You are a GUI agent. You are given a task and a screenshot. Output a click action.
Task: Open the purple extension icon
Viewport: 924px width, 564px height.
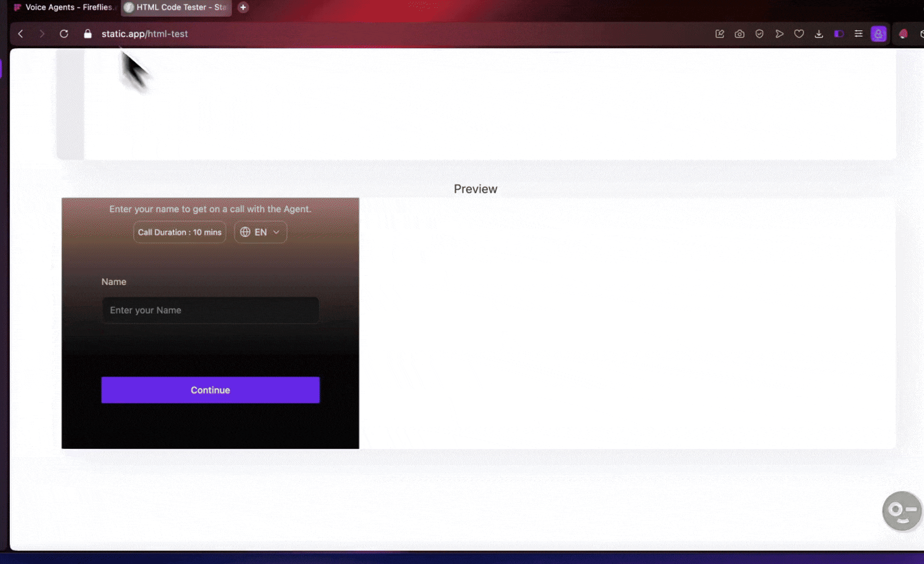point(879,34)
